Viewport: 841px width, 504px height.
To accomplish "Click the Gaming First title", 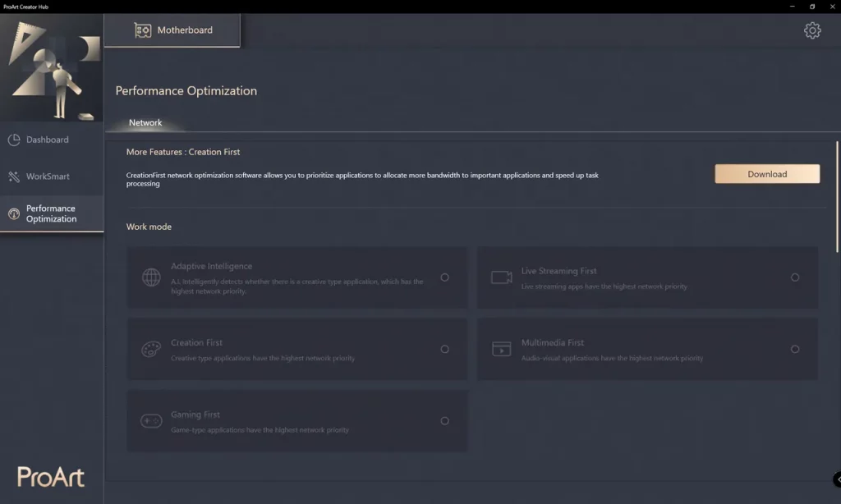I will 195,415.
